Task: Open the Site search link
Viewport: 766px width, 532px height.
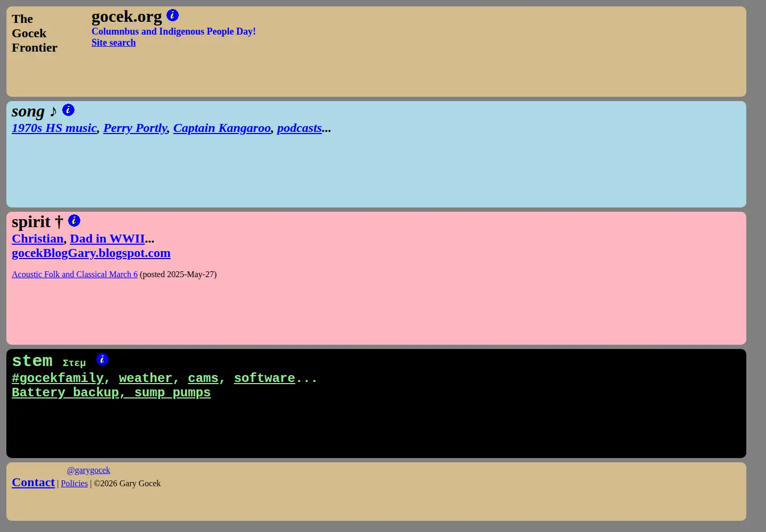Action: coord(113,43)
